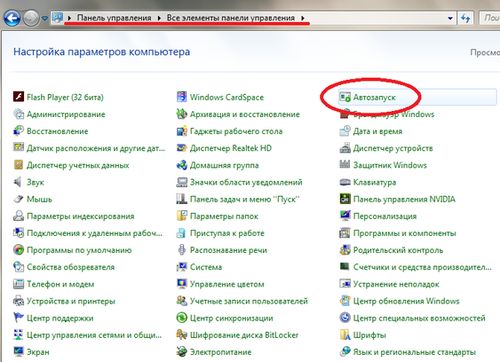Screen dimensions: 500x362
Task: Open Счетчики и средства производительности link
Action: click(422, 267)
